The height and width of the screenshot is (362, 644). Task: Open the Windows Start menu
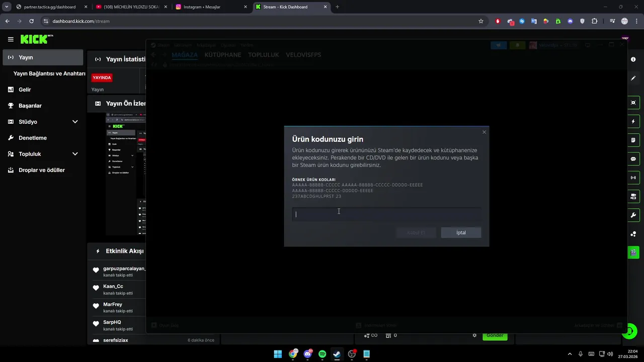[x=278, y=354]
